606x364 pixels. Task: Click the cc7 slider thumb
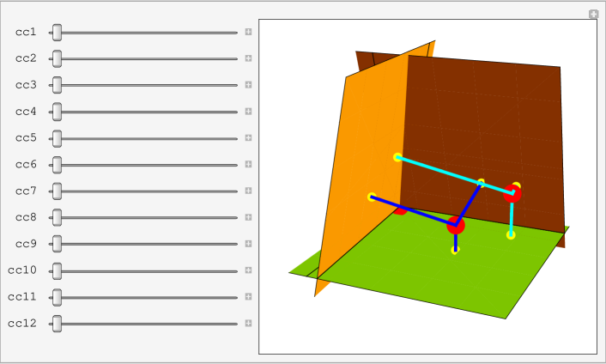pos(57,191)
